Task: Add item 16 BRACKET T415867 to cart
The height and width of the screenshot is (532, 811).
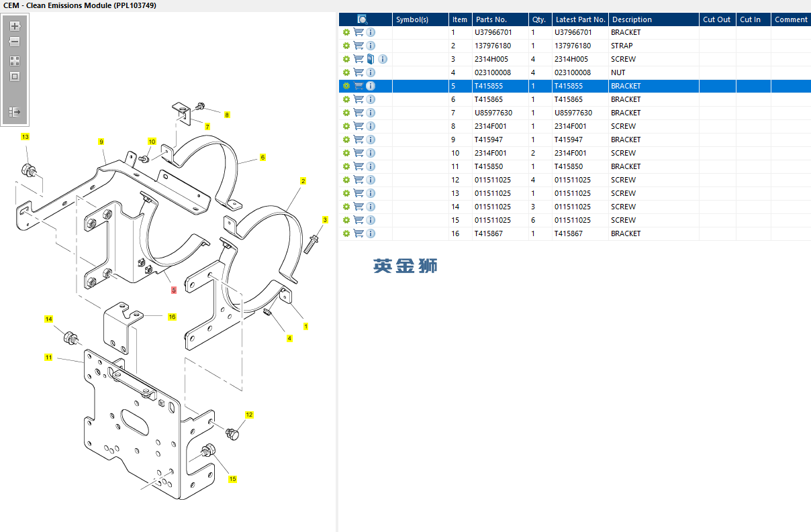Action: (359, 233)
